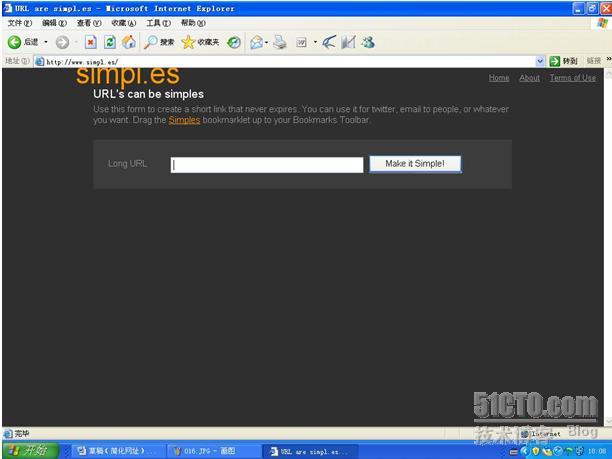Screen dimensions: 612x459
Task: Minimize the Internet Explorer window
Action: click(x=578, y=8)
